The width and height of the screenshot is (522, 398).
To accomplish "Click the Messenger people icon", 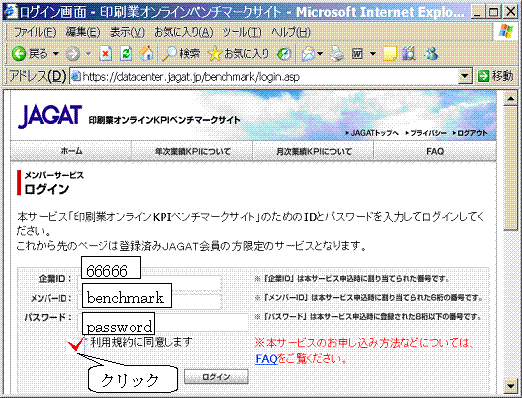I will pyautogui.click(x=431, y=53).
